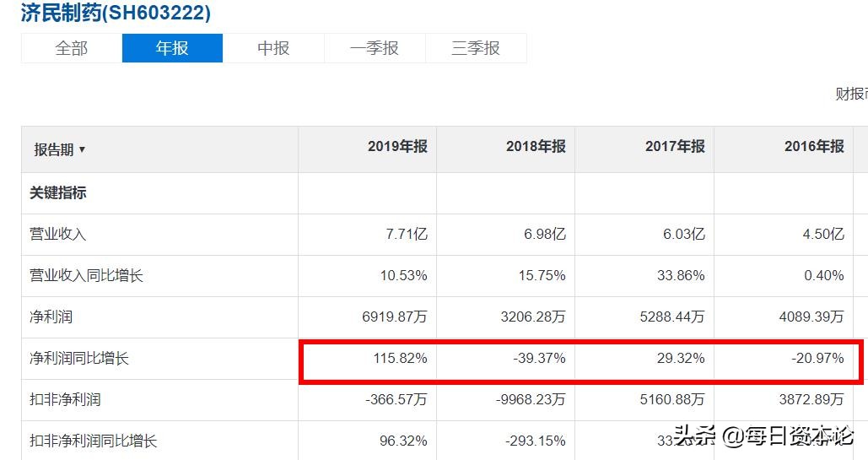Select the 关键指标 section row label

tap(58, 193)
